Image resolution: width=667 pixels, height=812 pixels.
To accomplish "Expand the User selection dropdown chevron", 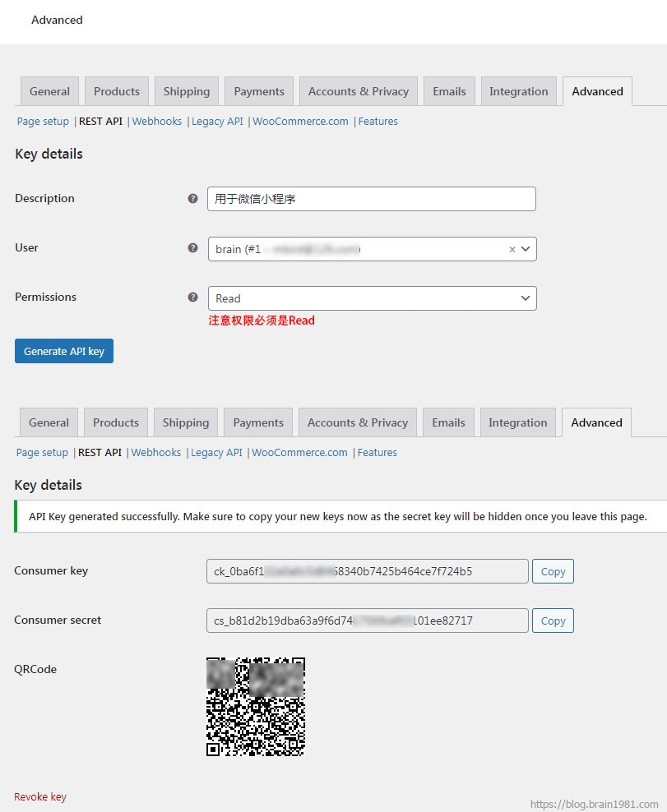I will point(526,248).
